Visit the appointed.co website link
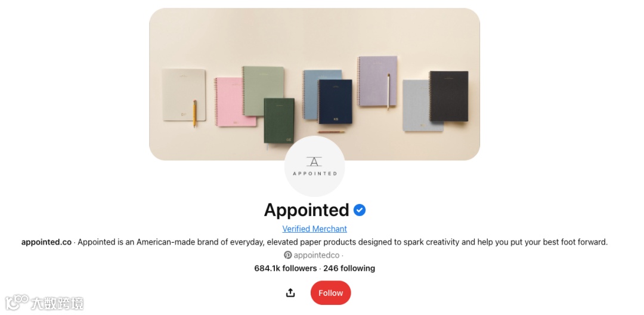 pyautogui.click(x=47, y=242)
